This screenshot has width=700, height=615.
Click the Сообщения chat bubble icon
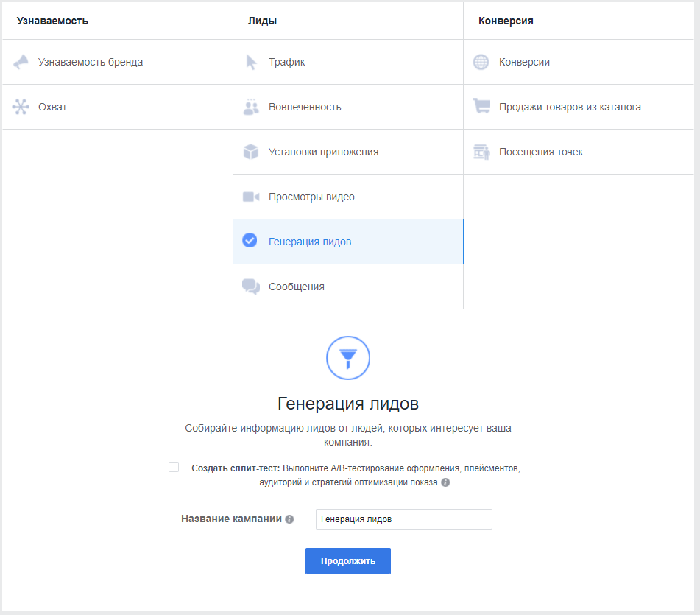pyautogui.click(x=250, y=286)
